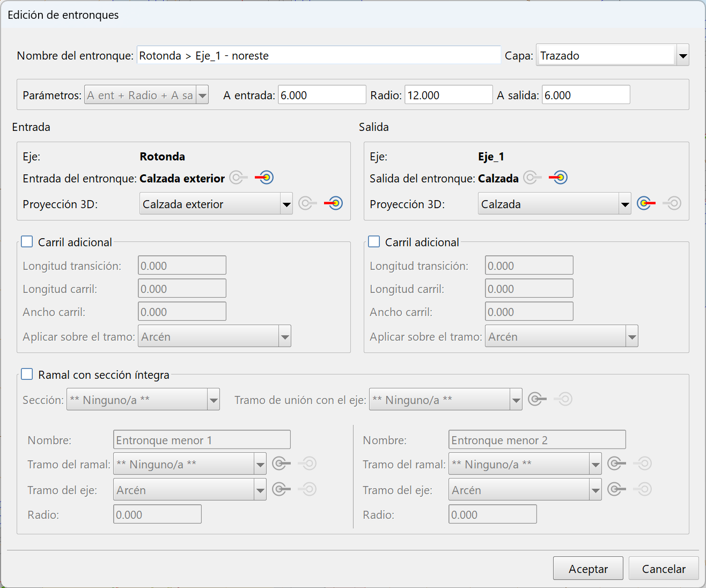This screenshot has height=588, width=706.
Task: Open the Sección dropdown showing Ninguno/a
Action: (x=213, y=399)
